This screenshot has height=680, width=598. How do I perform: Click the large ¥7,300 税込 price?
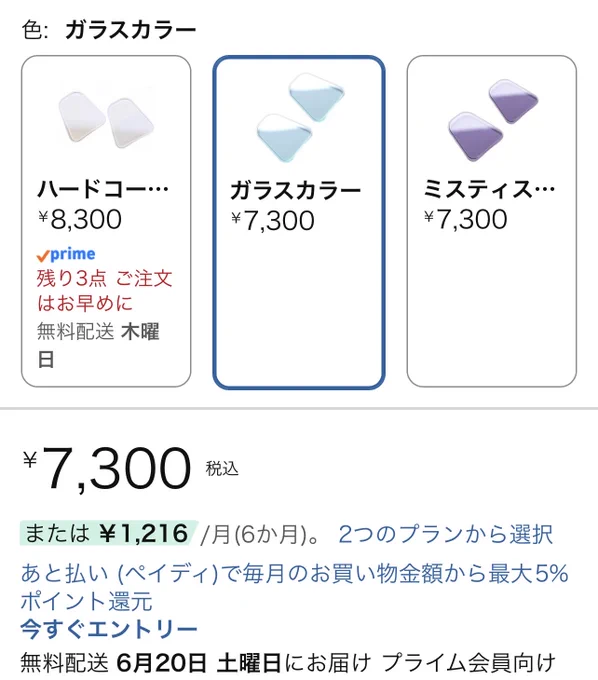(x=131, y=470)
